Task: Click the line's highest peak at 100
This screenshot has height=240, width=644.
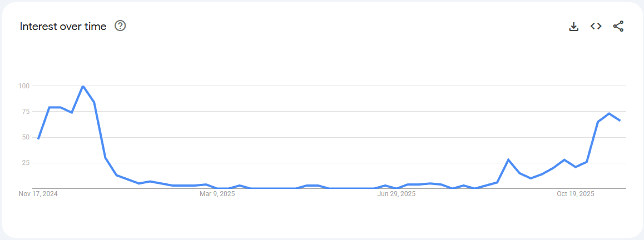Action: coord(83,86)
